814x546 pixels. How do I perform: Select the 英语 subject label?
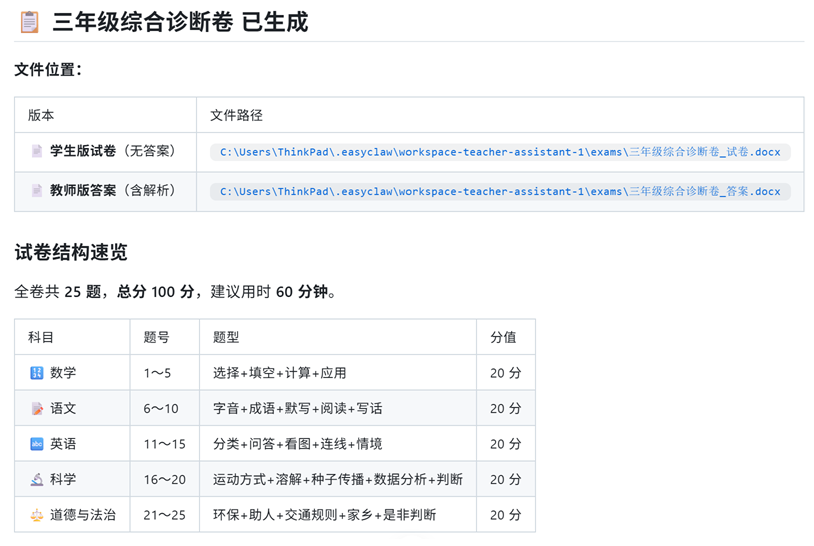[x=63, y=444]
